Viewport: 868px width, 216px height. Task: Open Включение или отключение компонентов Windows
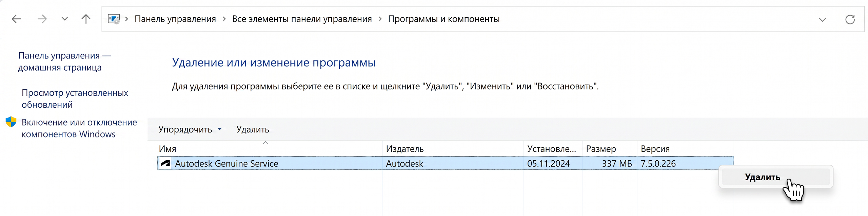[79, 128]
